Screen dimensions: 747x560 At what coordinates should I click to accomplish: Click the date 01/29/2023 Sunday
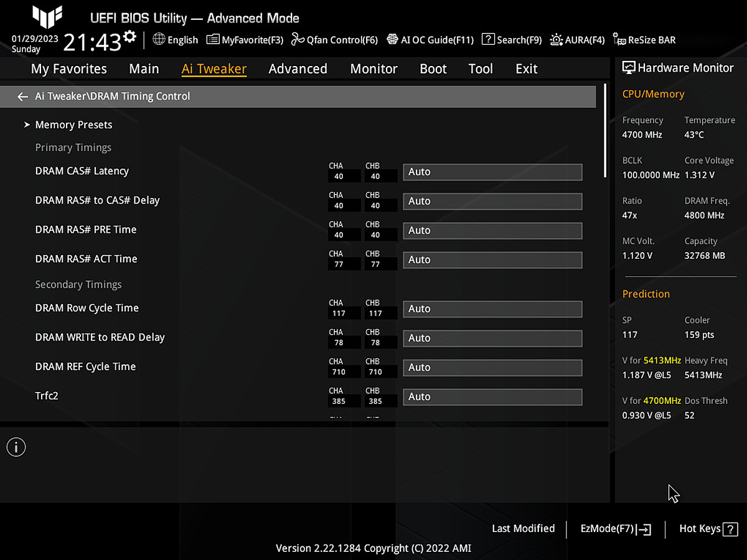35,43
